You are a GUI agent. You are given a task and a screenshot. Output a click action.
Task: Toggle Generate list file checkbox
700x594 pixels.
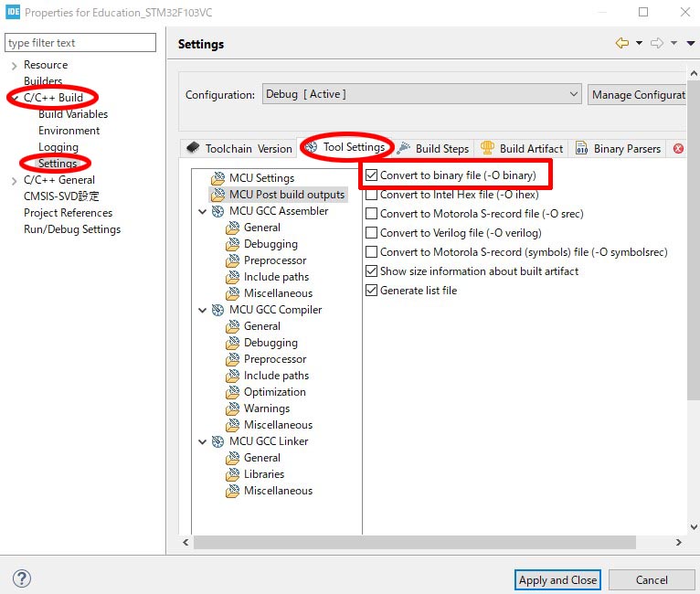click(371, 291)
